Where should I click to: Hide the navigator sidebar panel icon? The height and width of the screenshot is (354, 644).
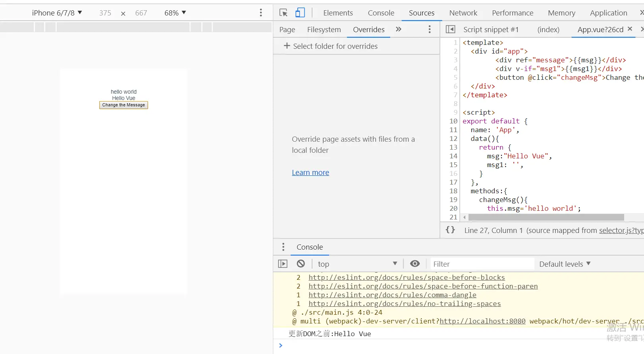click(x=451, y=29)
